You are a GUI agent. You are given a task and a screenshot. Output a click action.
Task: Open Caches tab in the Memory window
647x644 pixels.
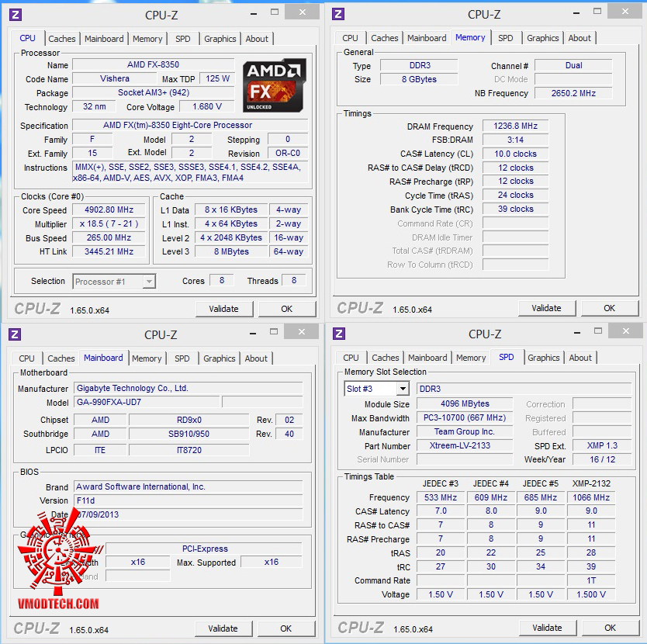click(x=385, y=38)
